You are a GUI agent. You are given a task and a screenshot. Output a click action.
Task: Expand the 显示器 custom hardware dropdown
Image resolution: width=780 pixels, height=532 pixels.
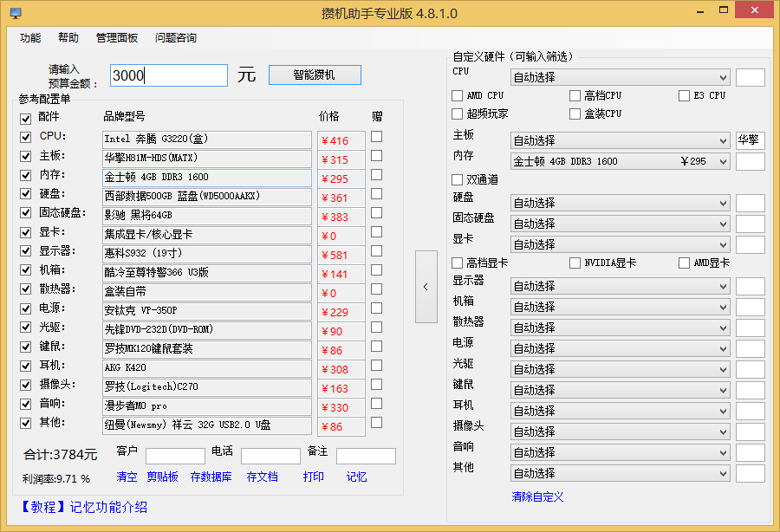pos(621,287)
